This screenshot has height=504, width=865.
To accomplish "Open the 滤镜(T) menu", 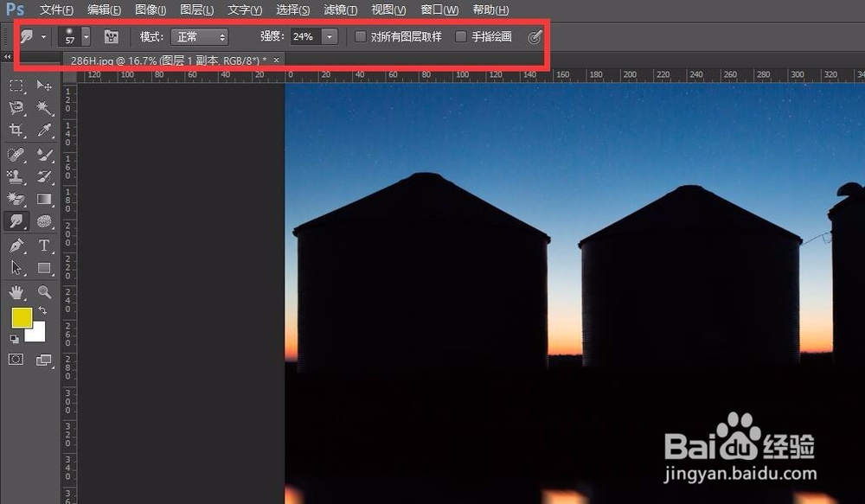I will click(x=340, y=10).
